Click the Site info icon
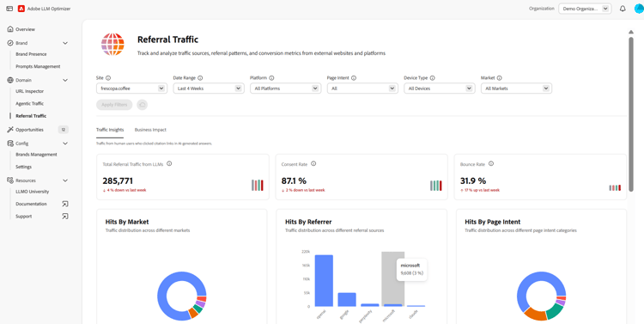The height and width of the screenshot is (324, 644). pyautogui.click(x=108, y=77)
